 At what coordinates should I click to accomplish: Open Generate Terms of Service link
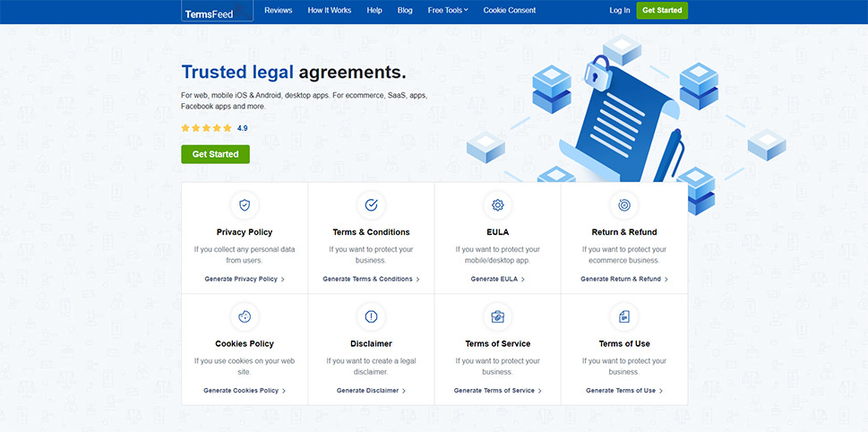(498, 391)
